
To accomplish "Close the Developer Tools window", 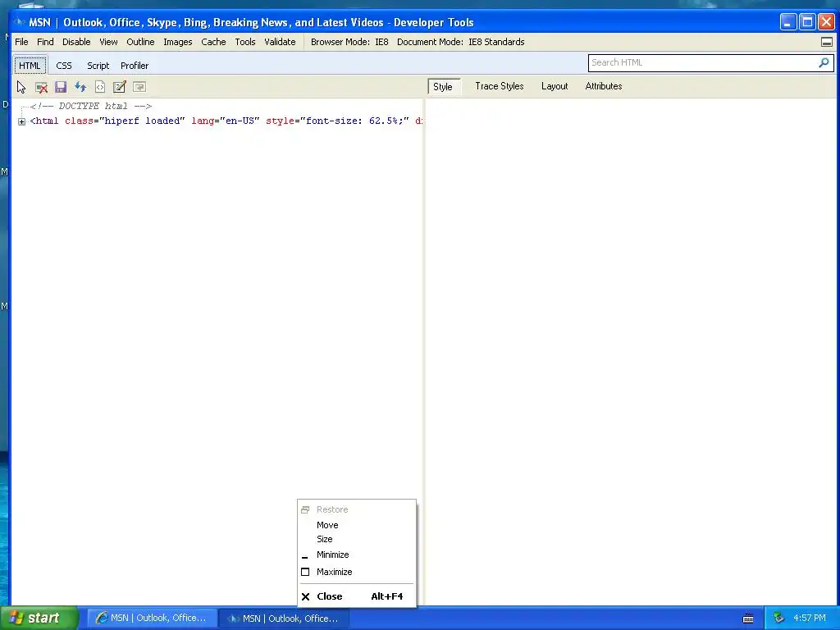I will [x=827, y=22].
